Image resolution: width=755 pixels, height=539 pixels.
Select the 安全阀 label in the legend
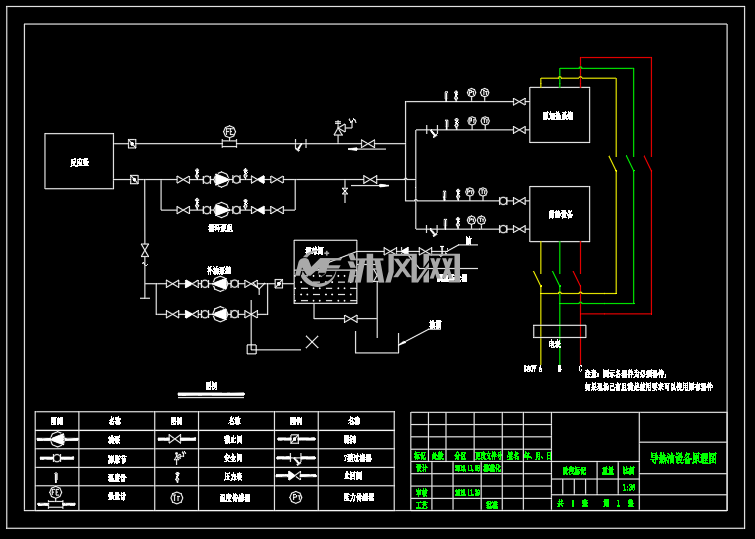(233, 458)
